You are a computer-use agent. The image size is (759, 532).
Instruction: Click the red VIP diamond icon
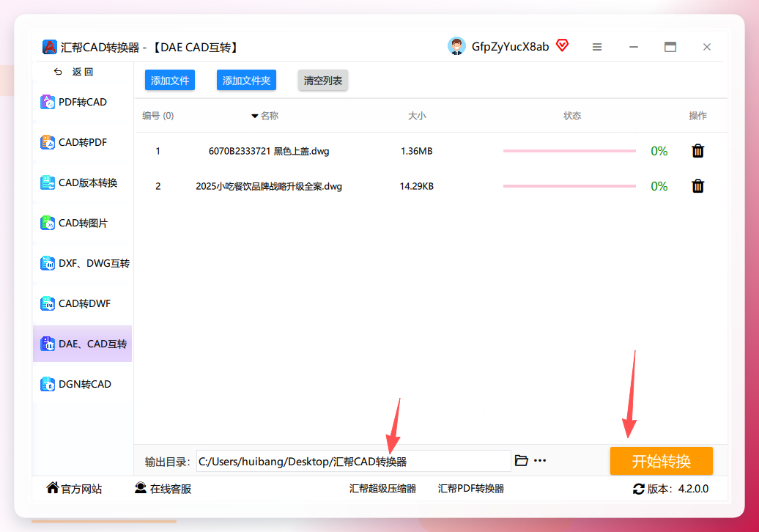click(562, 45)
